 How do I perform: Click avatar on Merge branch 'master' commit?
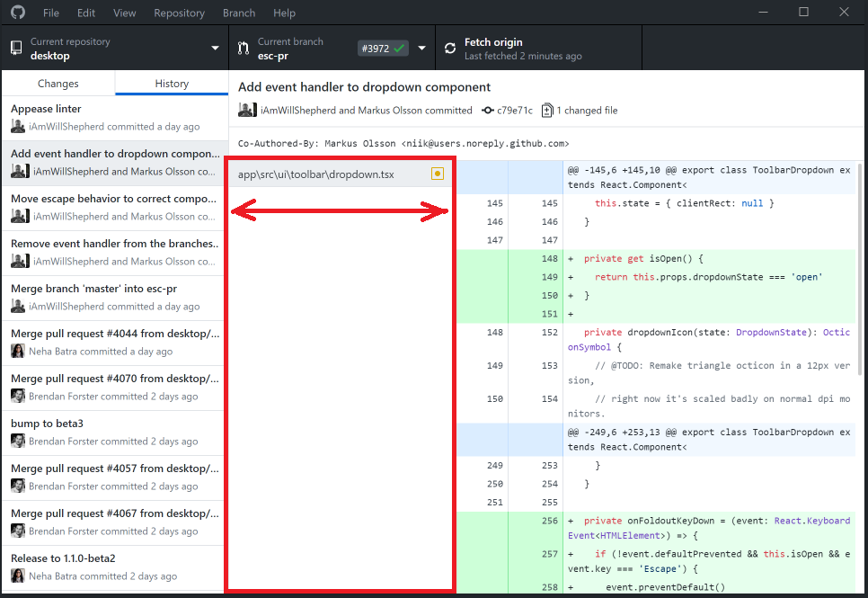coord(18,306)
